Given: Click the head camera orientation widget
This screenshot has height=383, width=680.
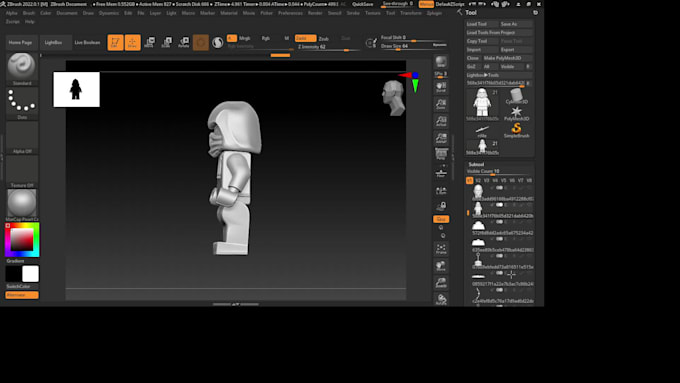Looking at the screenshot, I should tap(393, 98).
